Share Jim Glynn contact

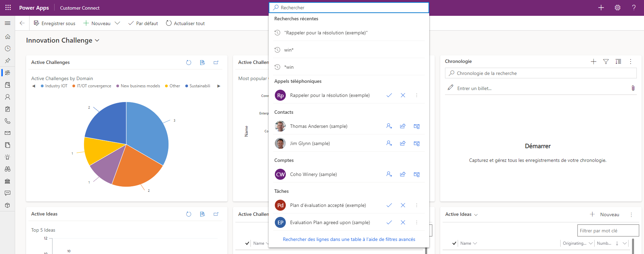click(x=403, y=143)
